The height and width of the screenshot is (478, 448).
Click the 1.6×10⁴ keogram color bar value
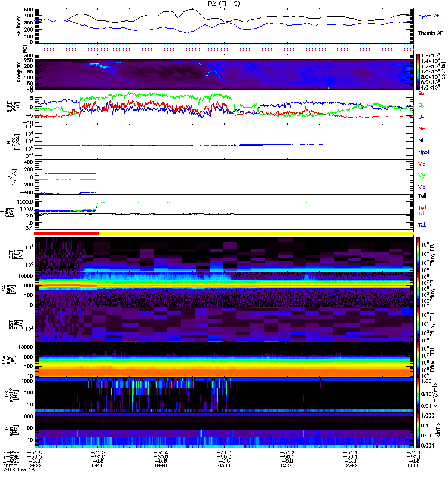pyautogui.click(x=430, y=56)
